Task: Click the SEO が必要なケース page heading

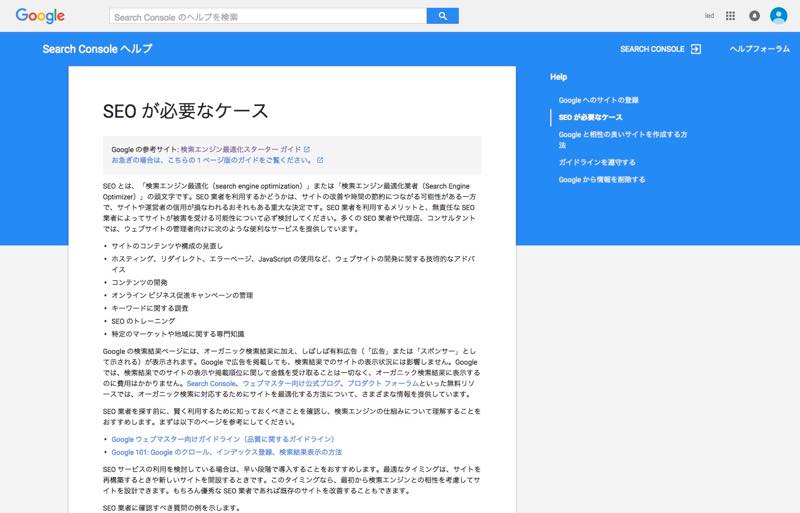Action: (185, 111)
